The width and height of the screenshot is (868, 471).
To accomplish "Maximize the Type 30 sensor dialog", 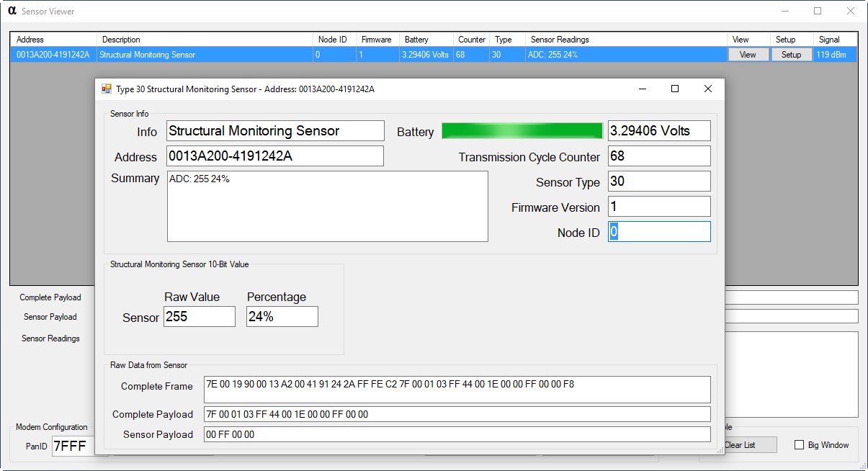I will coord(675,89).
